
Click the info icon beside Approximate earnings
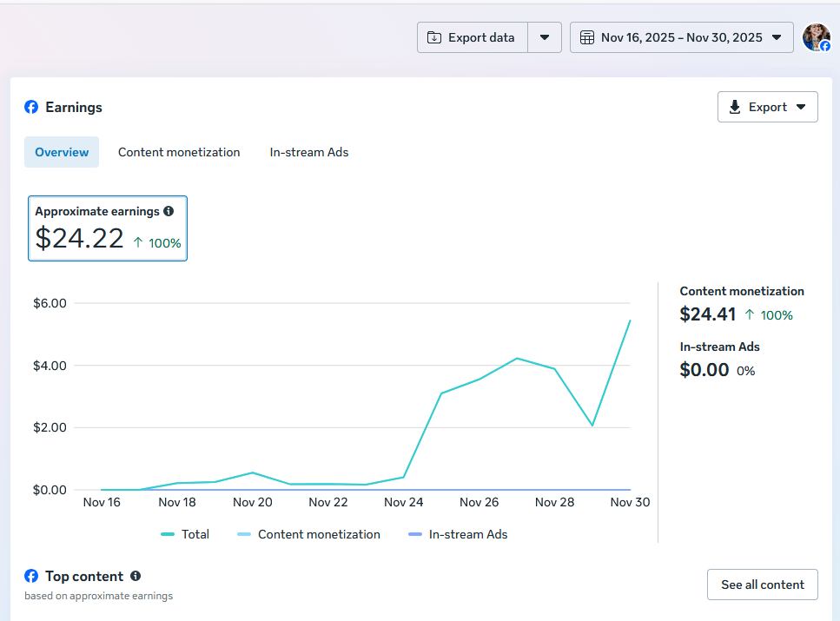pos(169,211)
